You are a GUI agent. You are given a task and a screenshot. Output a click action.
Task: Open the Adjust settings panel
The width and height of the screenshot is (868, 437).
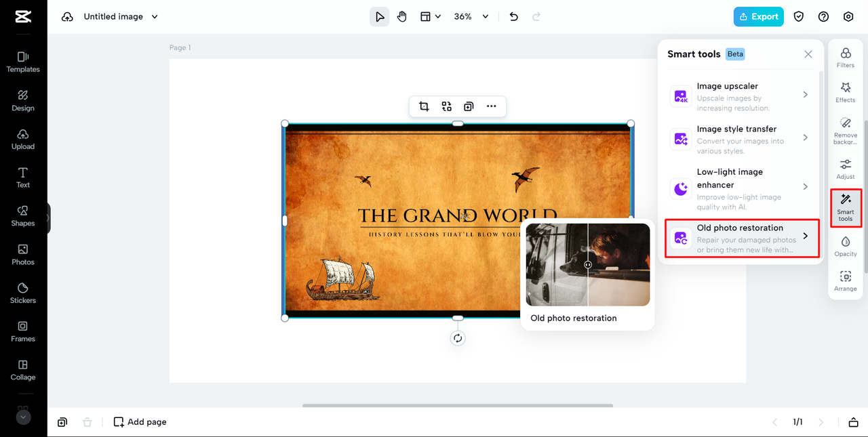tap(845, 169)
